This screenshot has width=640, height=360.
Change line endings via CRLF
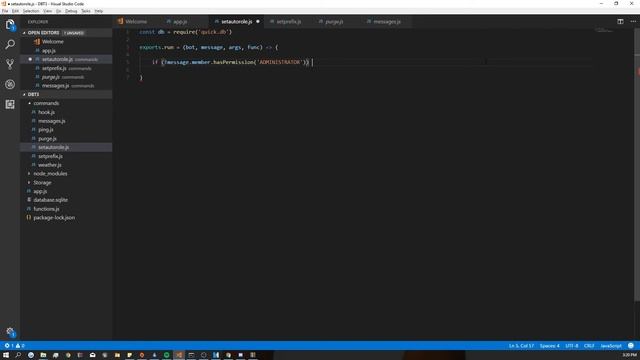[x=589, y=346]
